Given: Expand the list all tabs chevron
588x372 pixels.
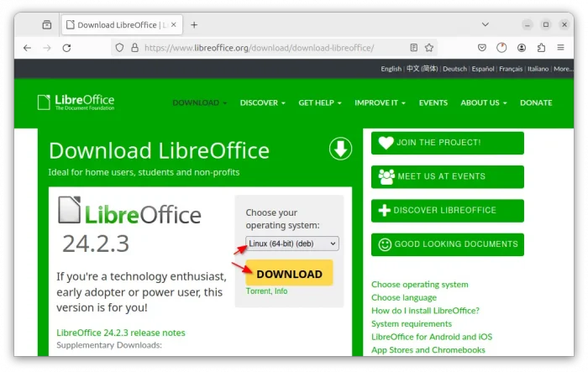Looking at the screenshot, I should pos(486,24).
